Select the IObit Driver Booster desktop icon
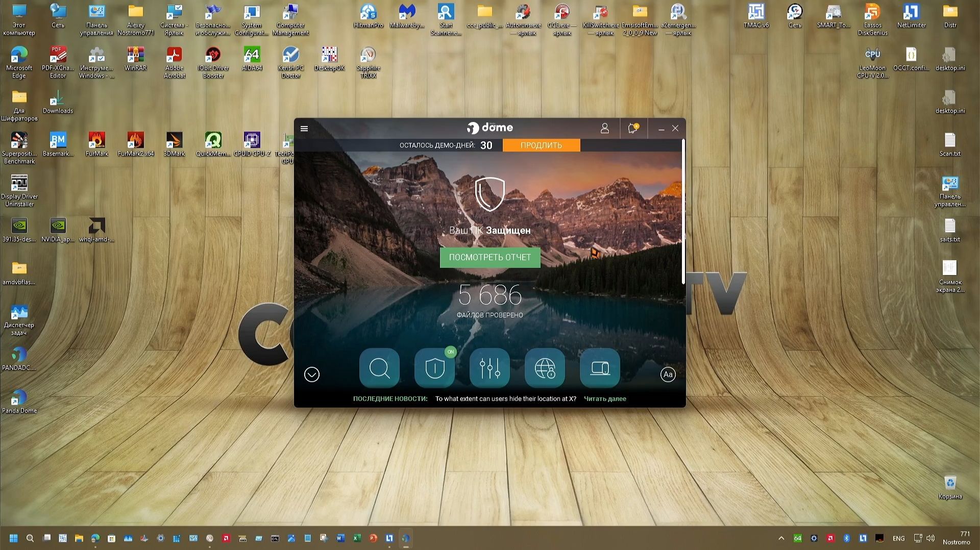 [213, 62]
